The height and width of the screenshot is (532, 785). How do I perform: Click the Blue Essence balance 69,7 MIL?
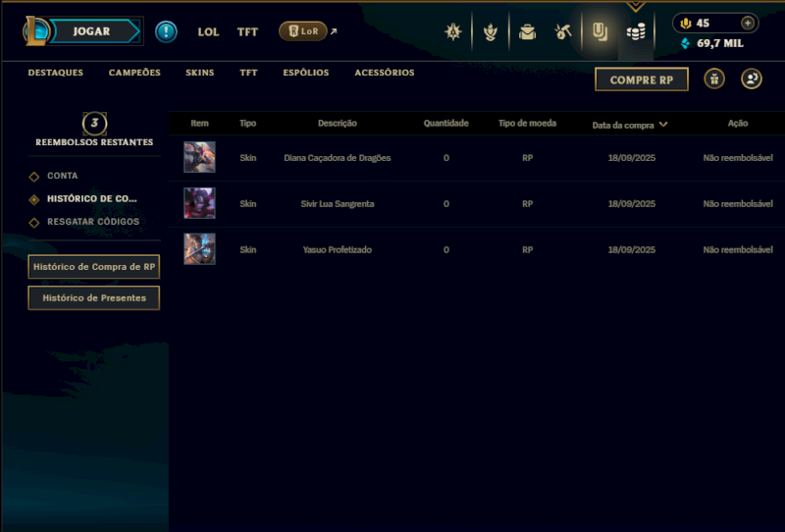tap(712, 43)
